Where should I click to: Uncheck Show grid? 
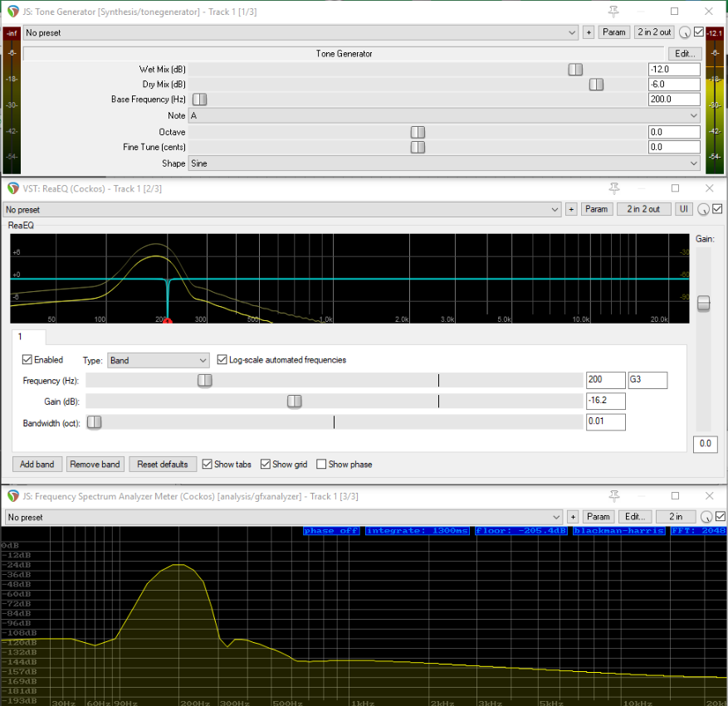click(x=266, y=464)
